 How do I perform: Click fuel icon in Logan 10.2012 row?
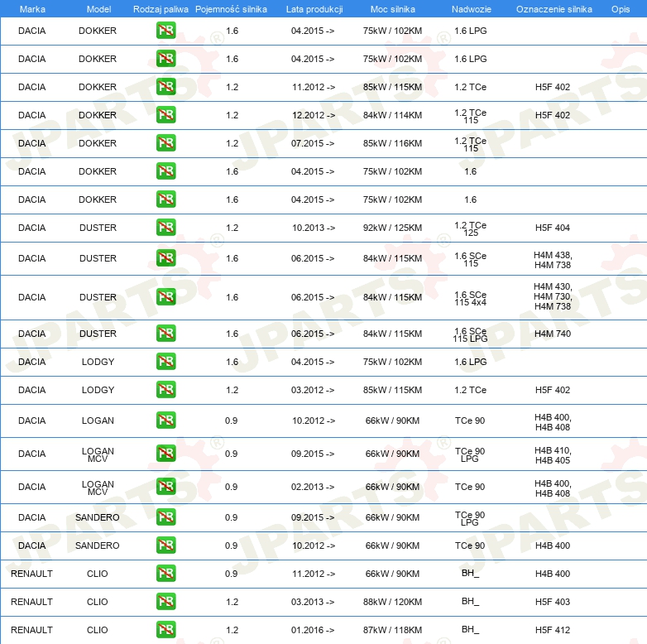coord(165,421)
